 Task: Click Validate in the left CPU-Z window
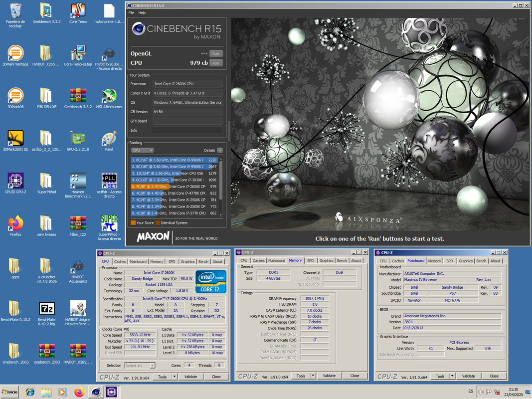pos(190,377)
